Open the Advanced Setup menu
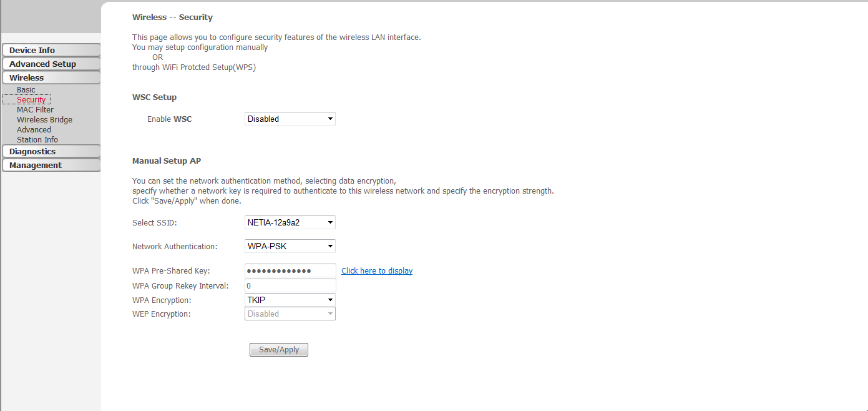 click(x=51, y=64)
